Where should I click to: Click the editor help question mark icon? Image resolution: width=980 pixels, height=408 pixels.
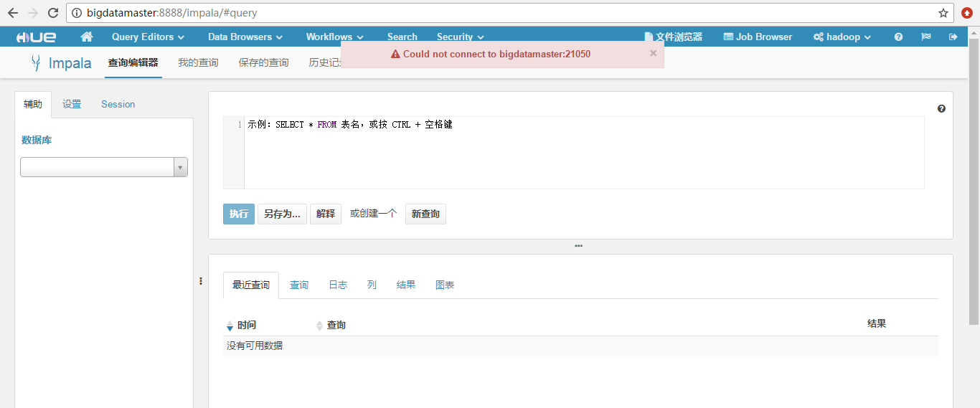(941, 109)
